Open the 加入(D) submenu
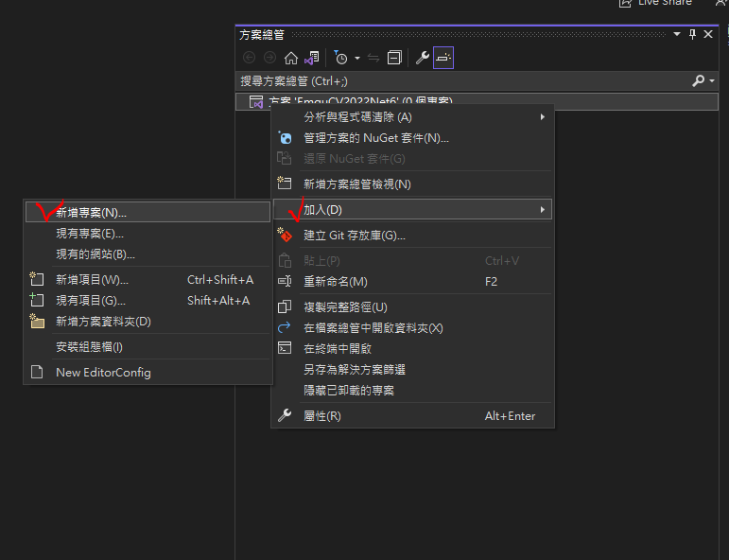This screenshot has width=729, height=560. tap(413, 210)
